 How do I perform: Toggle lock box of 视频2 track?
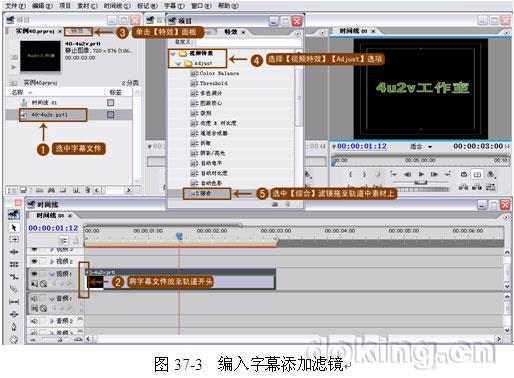coord(43,261)
